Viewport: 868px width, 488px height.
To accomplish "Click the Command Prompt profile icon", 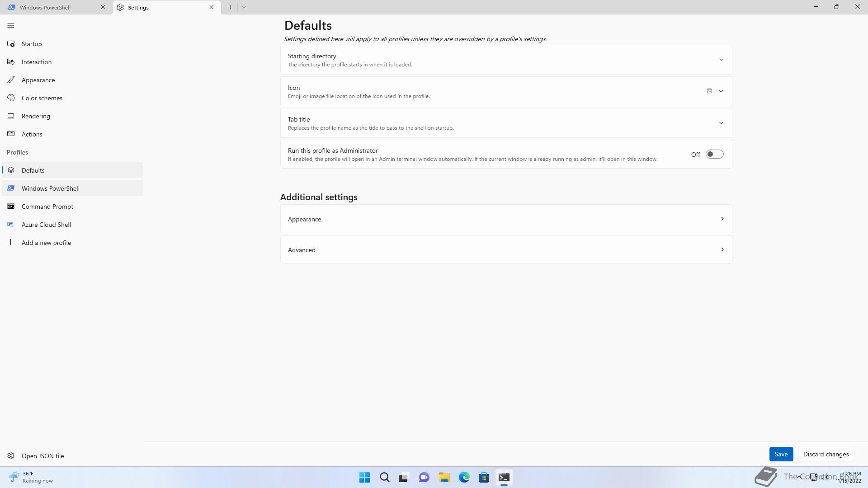I will (11, 206).
